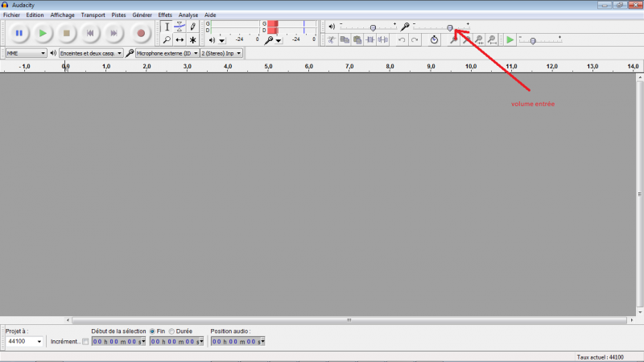Image resolution: width=644 pixels, height=362 pixels.
Task: Click the output volume slider thumb
Action: click(373, 28)
